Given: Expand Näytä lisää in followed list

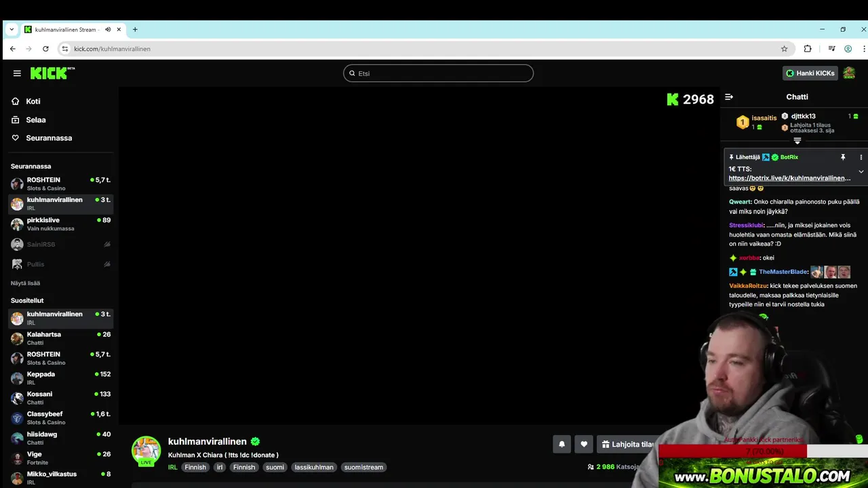Looking at the screenshot, I should tap(25, 283).
